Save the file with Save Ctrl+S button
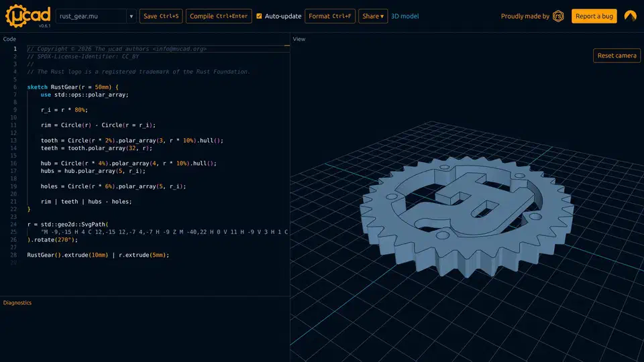 161,16
